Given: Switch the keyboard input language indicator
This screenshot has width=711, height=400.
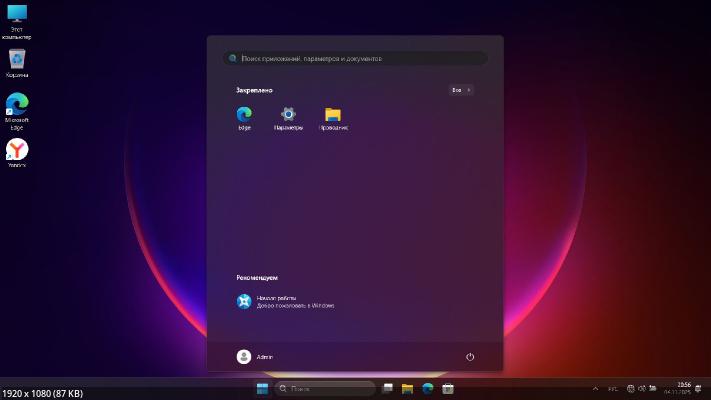Looking at the screenshot, I should pos(613,388).
